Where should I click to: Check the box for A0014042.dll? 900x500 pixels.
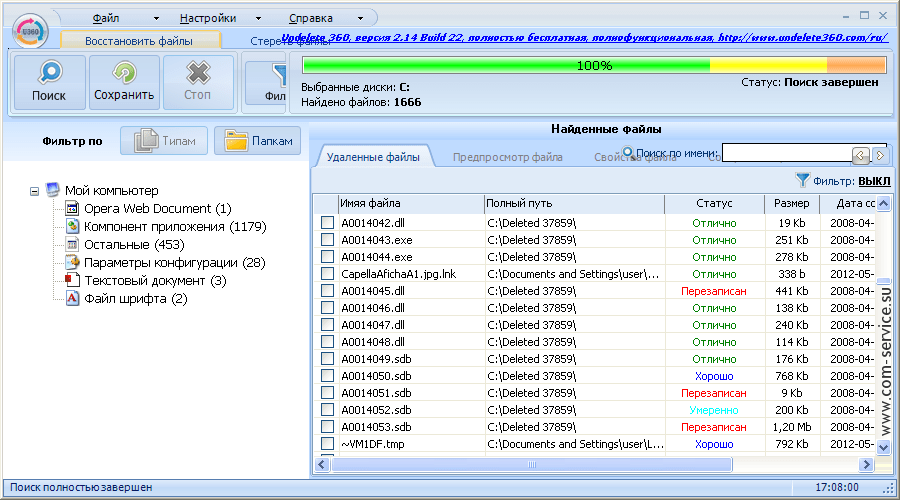coord(327,222)
